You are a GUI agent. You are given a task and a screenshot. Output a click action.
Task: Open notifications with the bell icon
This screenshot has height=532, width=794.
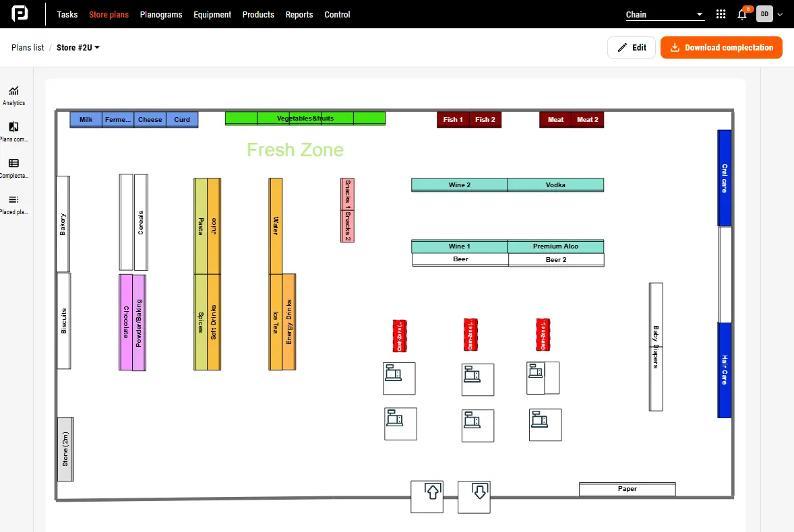[x=742, y=13]
